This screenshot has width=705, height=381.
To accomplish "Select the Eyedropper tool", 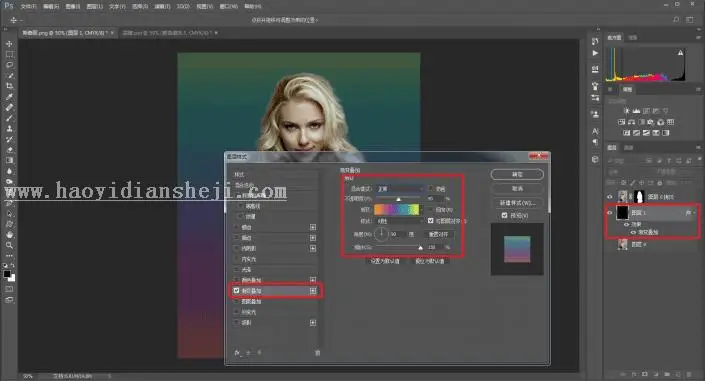I will pos(9,97).
